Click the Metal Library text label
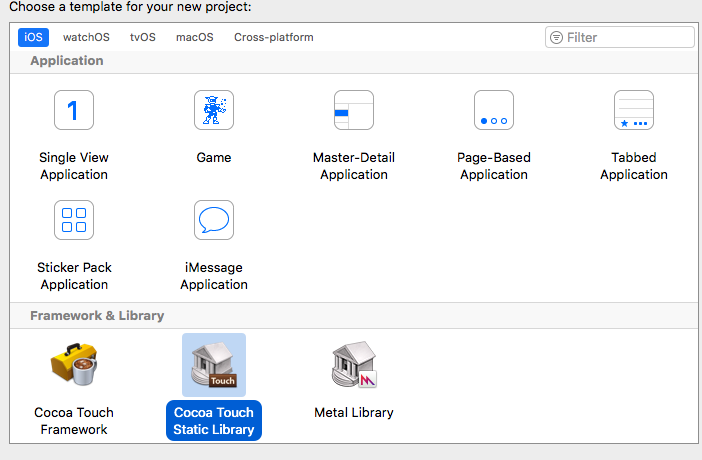The image size is (702, 460). click(354, 412)
